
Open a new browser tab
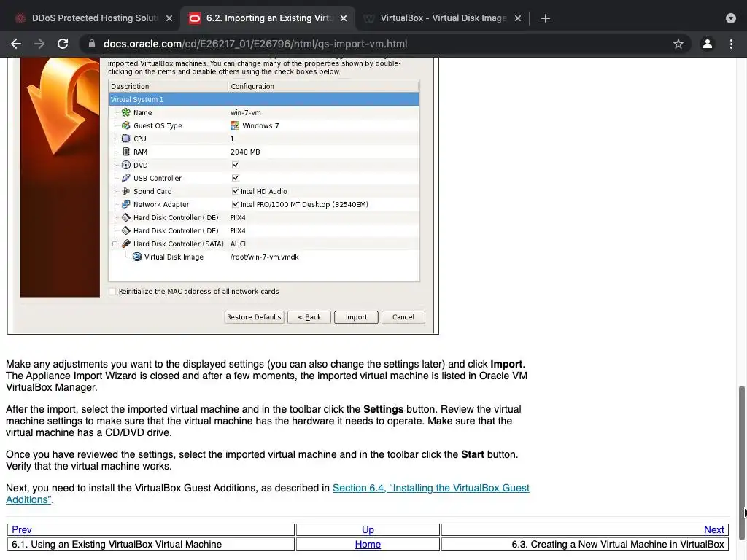(x=546, y=18)
